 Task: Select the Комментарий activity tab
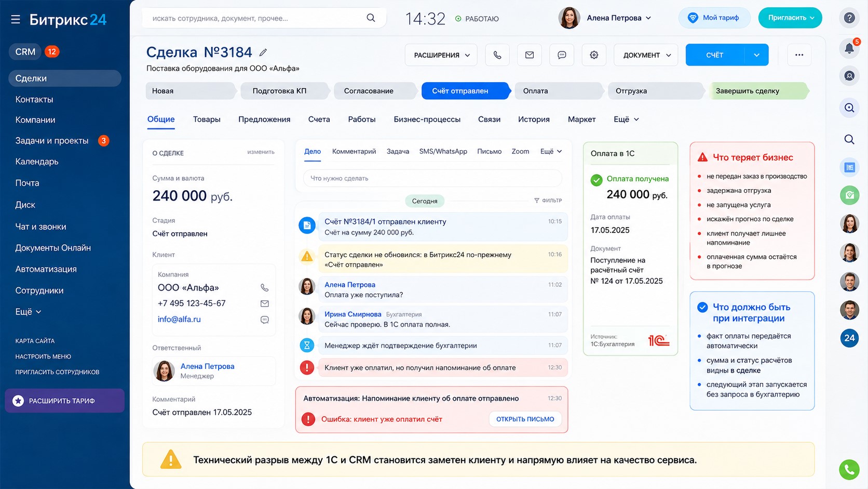354,152
